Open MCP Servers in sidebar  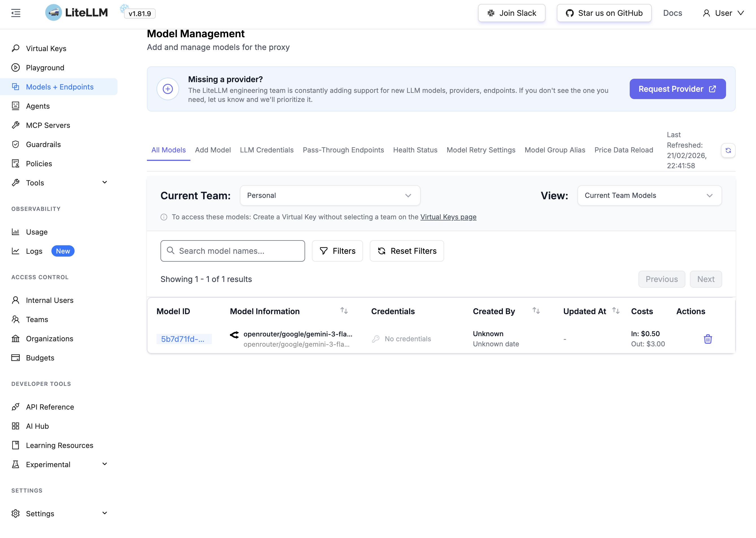(48, 125)
